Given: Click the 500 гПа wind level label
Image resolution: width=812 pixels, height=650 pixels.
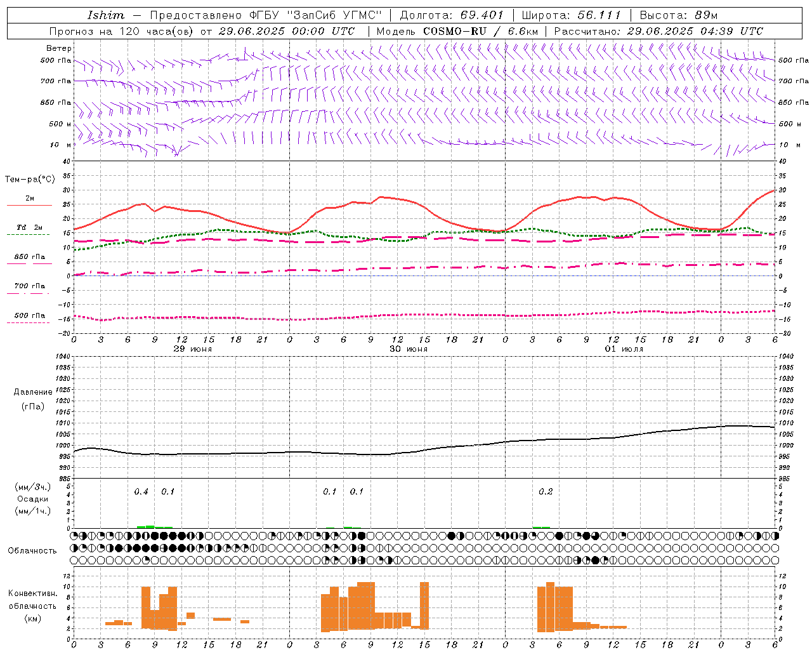Looking at the screenshot, I should click(56, 61).
